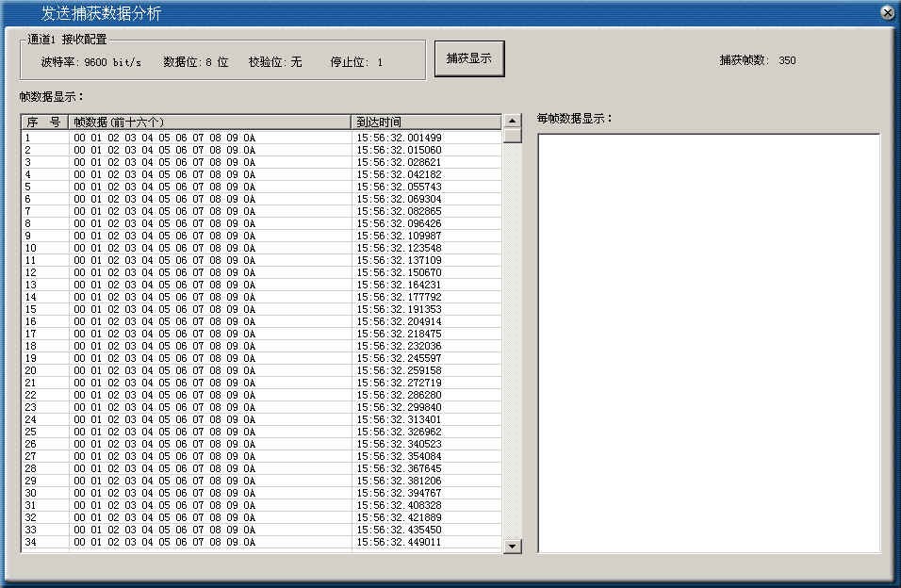Click arrival time 15:56:32.272719

[x=400, y=383]
